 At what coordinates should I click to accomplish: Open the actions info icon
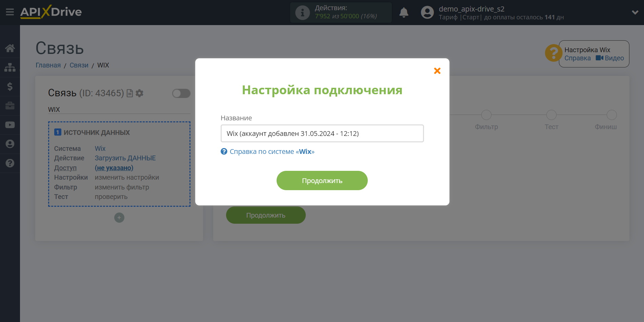tap(302, 13)
